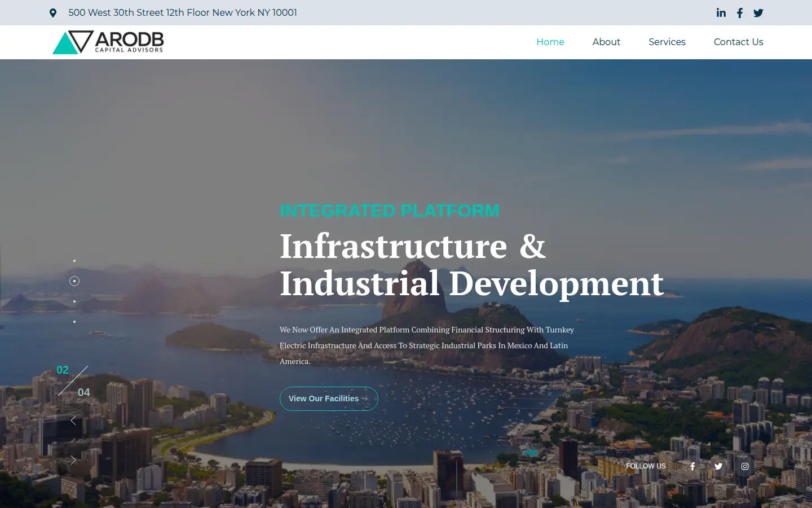
Task: Click the address text '500 West 30th Street'
Action: [x=116, y=12]
